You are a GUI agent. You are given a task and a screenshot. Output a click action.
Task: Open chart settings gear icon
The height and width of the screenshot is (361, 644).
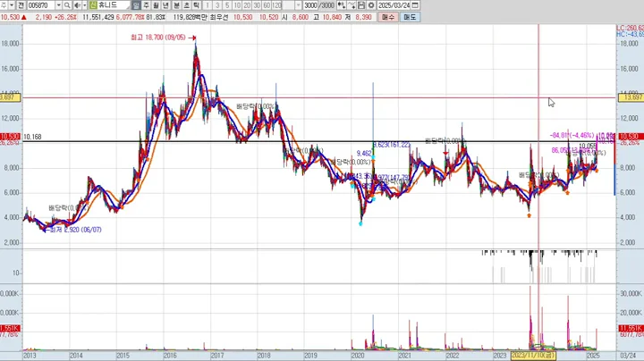pos(371,5)
